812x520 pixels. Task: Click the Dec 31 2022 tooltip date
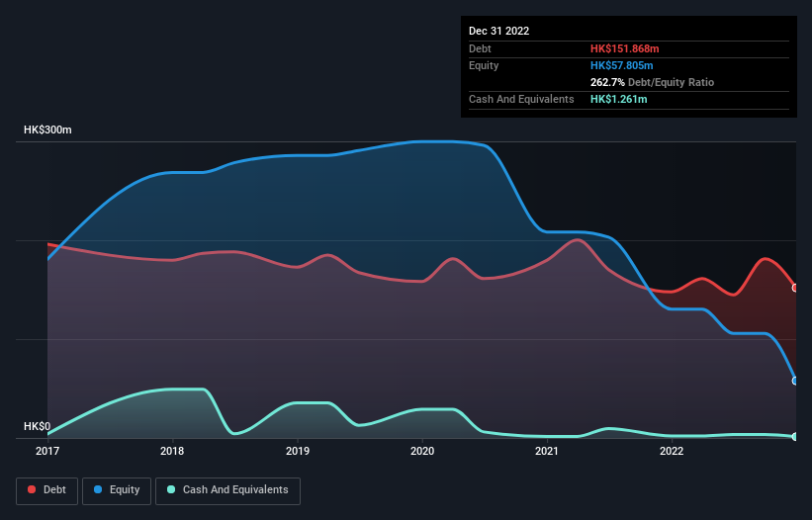point(498,31)
